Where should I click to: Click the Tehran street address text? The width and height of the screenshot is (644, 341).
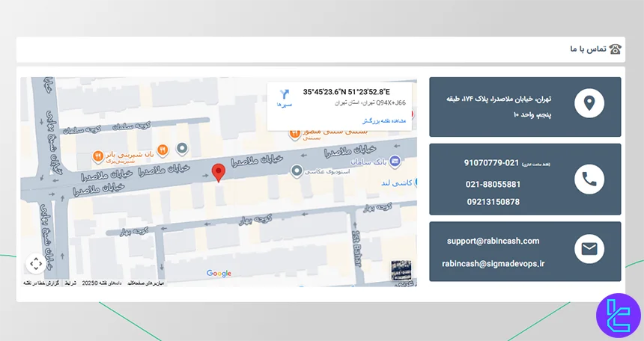click(x=499, y=107)
